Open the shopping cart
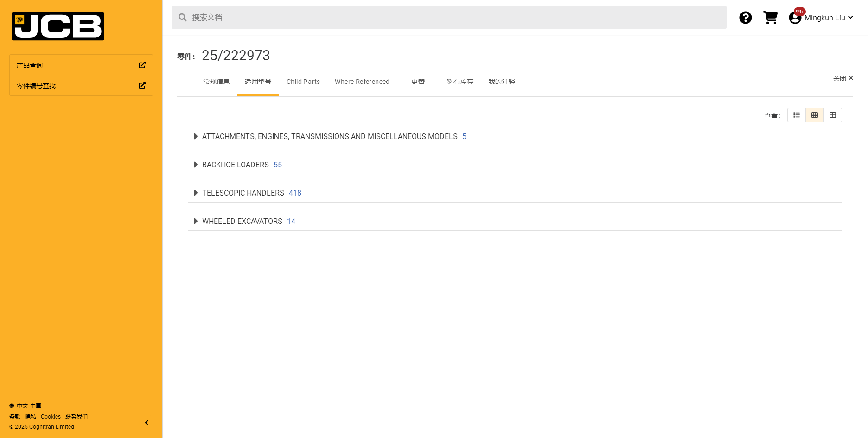This screenshot has width=868, height=438. 770,18
